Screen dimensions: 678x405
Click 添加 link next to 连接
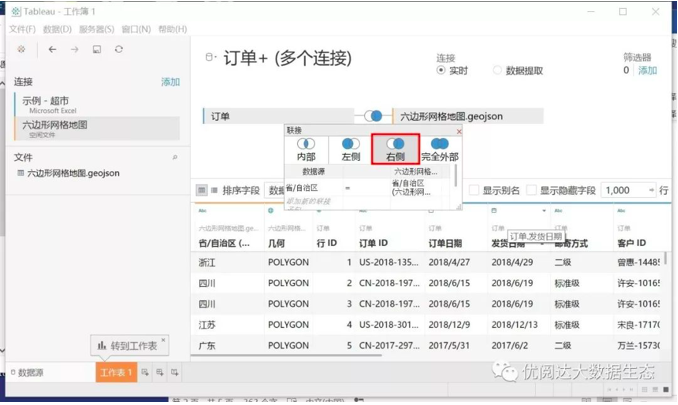pos(170,82)
